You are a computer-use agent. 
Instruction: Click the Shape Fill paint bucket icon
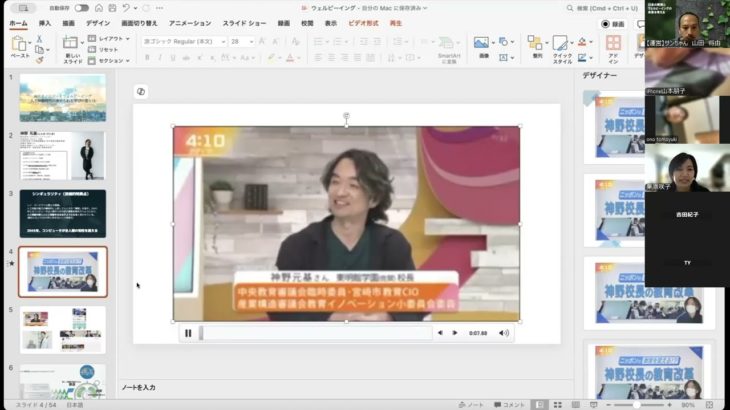[x=582, y=42]
